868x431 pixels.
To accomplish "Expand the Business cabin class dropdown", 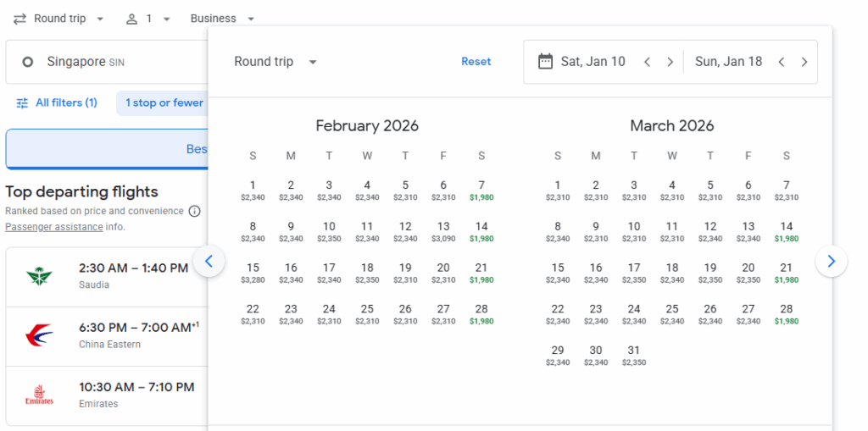I will click(x=222, y=19).
